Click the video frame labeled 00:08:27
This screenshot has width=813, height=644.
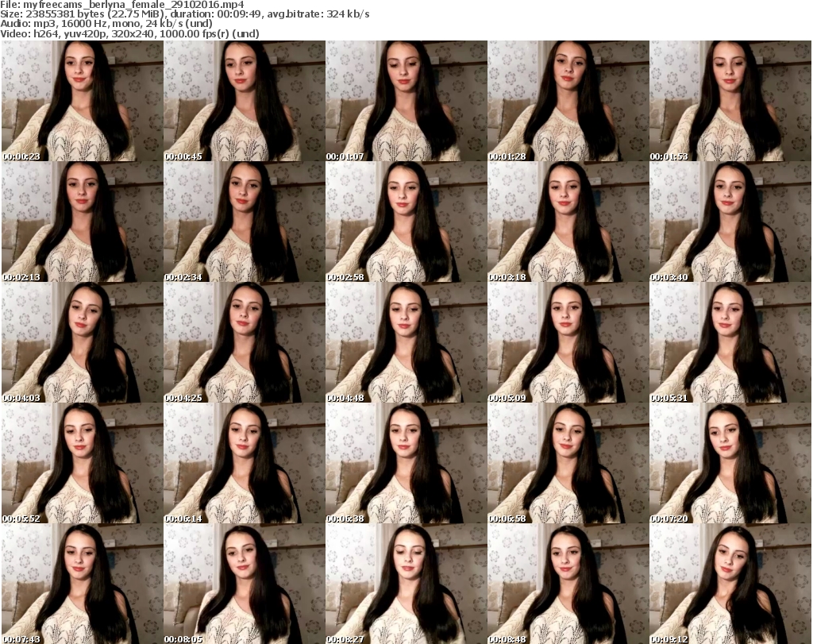[406, 584]
